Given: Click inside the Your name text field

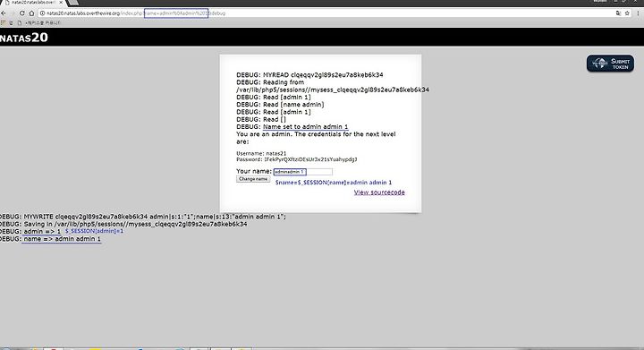Looking at the screenshot, I should [302, 172].
